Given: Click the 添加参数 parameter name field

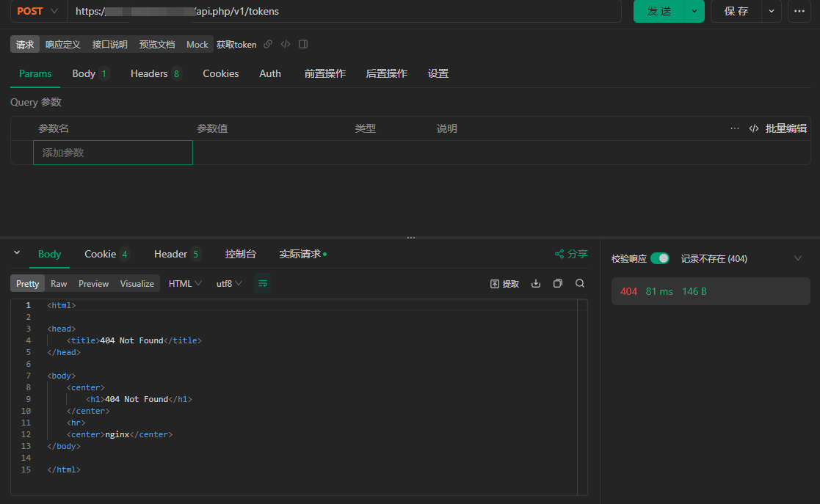Looking at the screenshot, I should 113,153.
